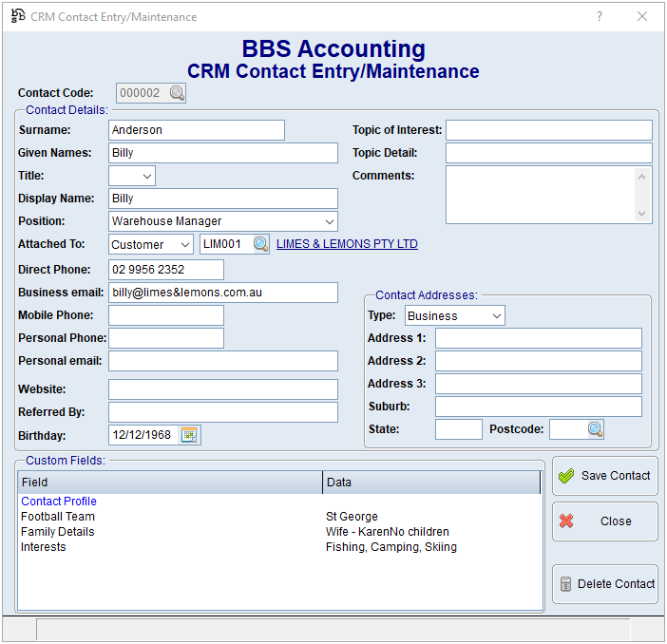Click the Data column header in Custom Fields
The width and height of the screenshot is (667, 644).
pos(431,483)
